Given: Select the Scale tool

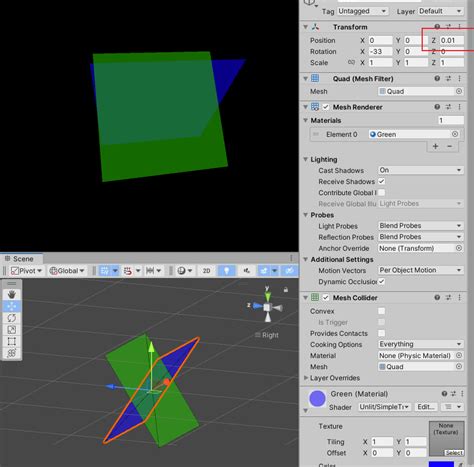Looking at the screenshot, I should point(12,330).
